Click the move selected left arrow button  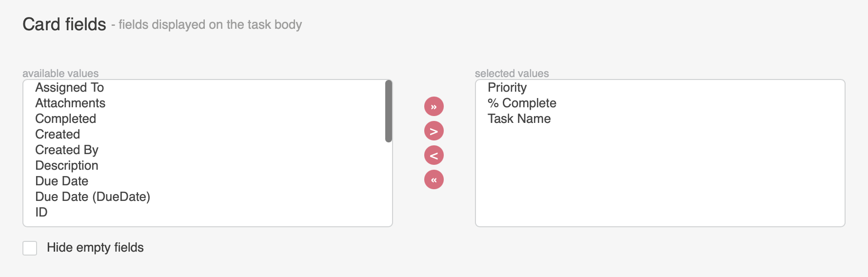coord(434,155)
